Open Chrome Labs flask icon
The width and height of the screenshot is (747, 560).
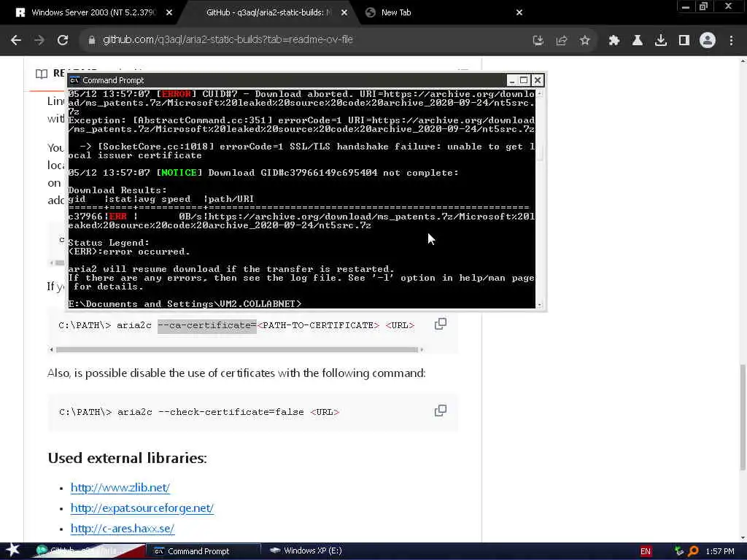[x=638, y=41]
